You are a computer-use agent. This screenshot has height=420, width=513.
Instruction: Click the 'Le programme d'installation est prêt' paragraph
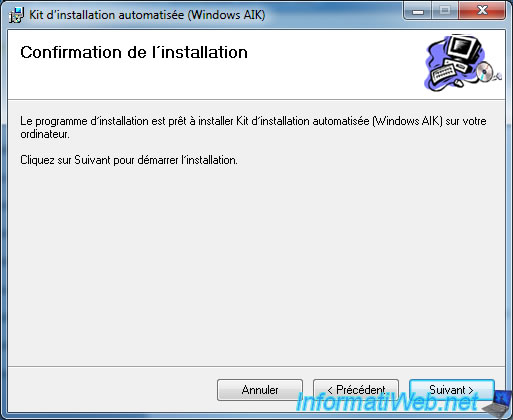pos(253,128)
